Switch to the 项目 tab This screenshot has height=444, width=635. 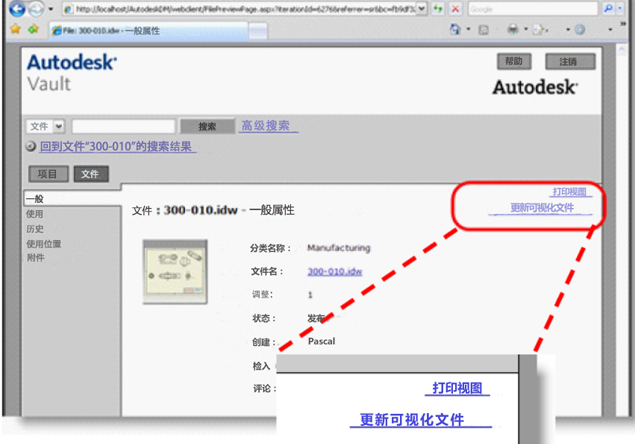(x=48, y=174)
